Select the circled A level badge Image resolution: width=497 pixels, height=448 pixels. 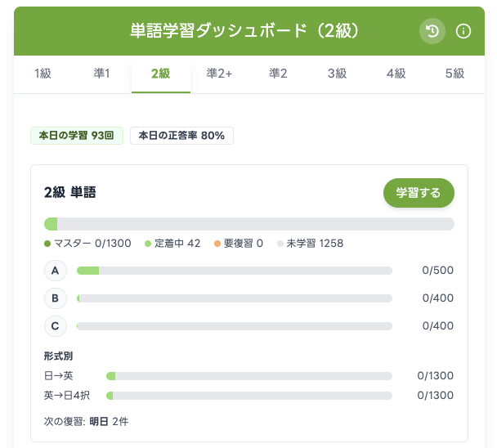[55, 271]
